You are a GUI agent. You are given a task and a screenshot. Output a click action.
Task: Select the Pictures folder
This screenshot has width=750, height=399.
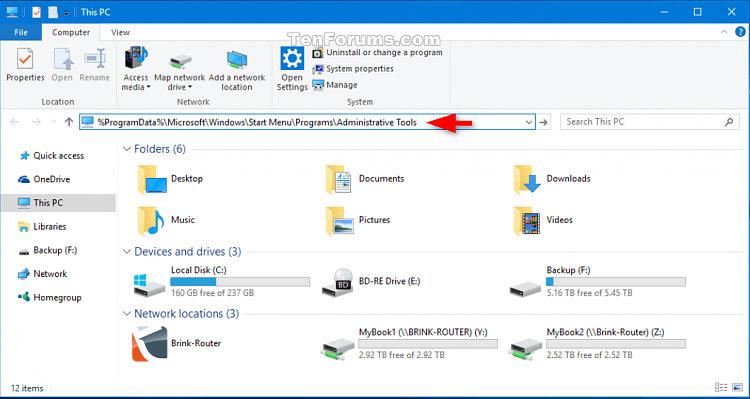[357, 220]
